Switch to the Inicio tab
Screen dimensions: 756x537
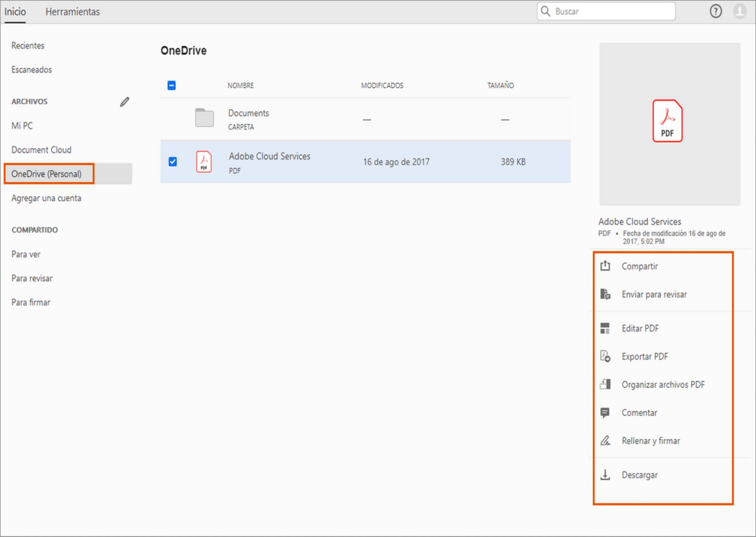(15, 12)
